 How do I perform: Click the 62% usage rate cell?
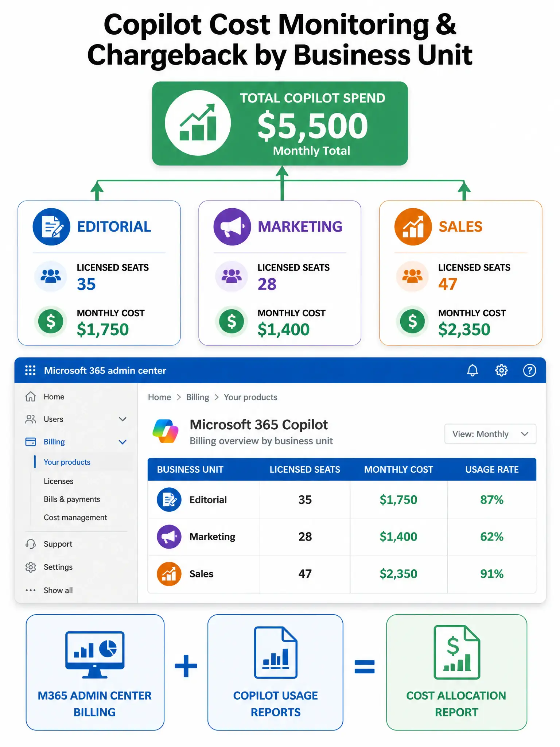click(492, 537)
